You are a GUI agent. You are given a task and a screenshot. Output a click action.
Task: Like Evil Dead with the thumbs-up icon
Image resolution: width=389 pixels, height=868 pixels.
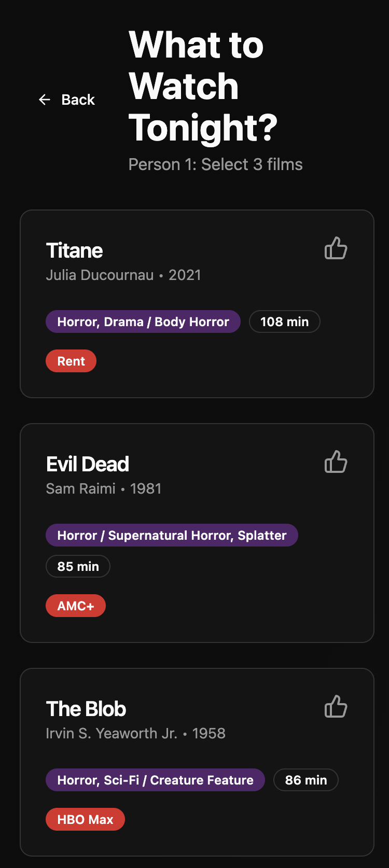pyautogui.click(x=336, y=462)
